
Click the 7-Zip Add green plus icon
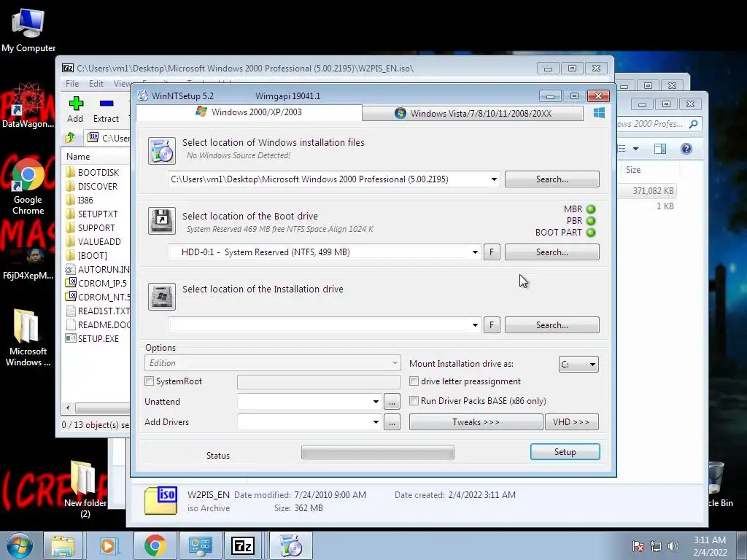(x=76, y=104)
